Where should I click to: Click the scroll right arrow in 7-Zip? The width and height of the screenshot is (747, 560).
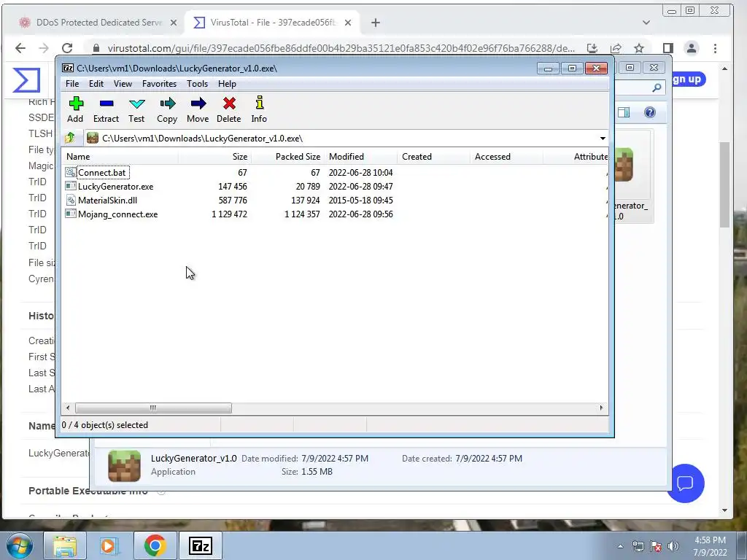[601, 408]
